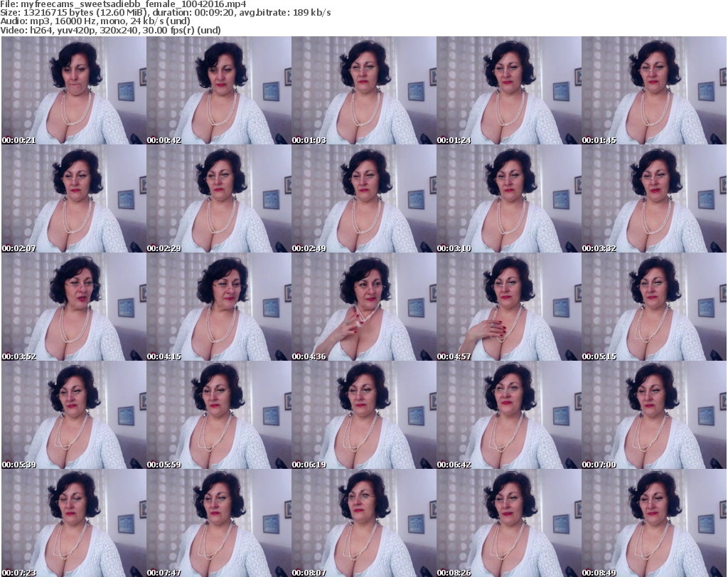Image resolution: width=728 pixels, height=577 pixels.
Task: Open the thumbnail marked 00:02:49
Action: 363,199
